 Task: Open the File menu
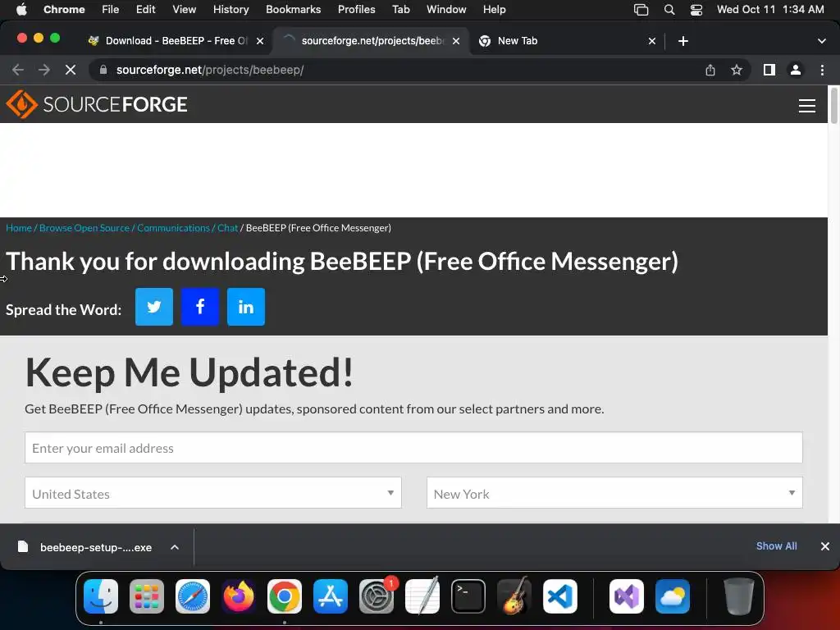click(111, 10)
